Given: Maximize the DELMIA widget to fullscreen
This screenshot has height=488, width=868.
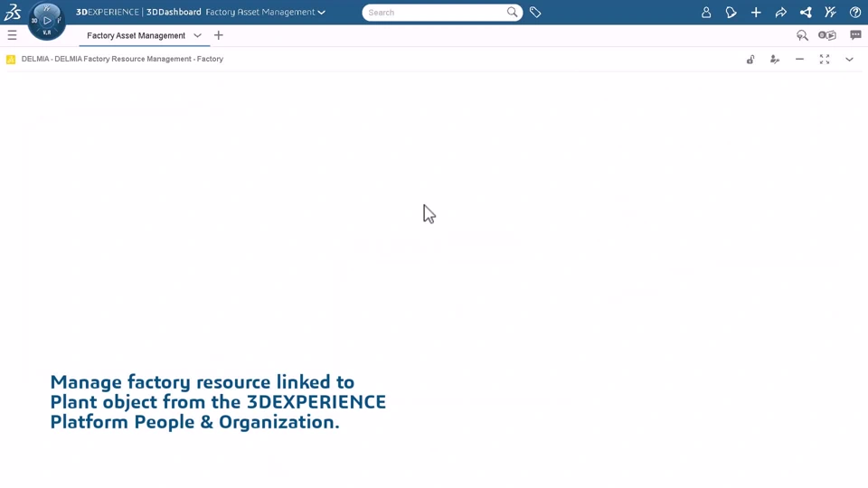Looking at the screenshot, I should [x=825, y=60].
